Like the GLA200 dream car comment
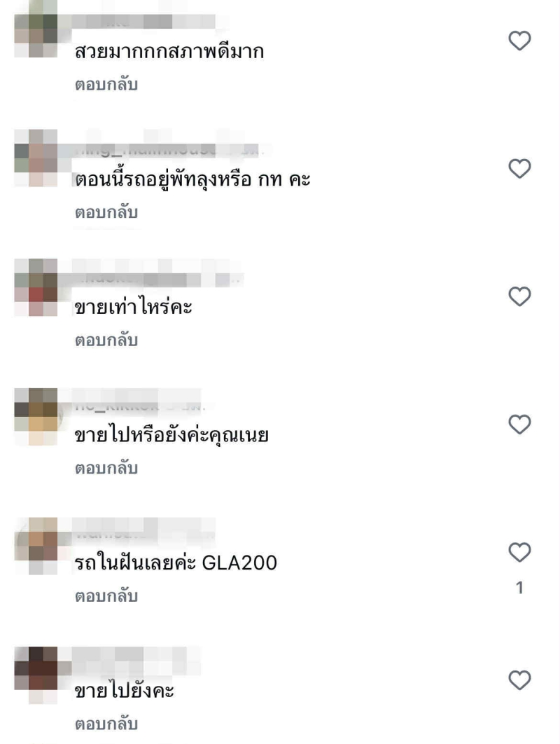This screenshot has width=560, height=744. pos(519,552)
